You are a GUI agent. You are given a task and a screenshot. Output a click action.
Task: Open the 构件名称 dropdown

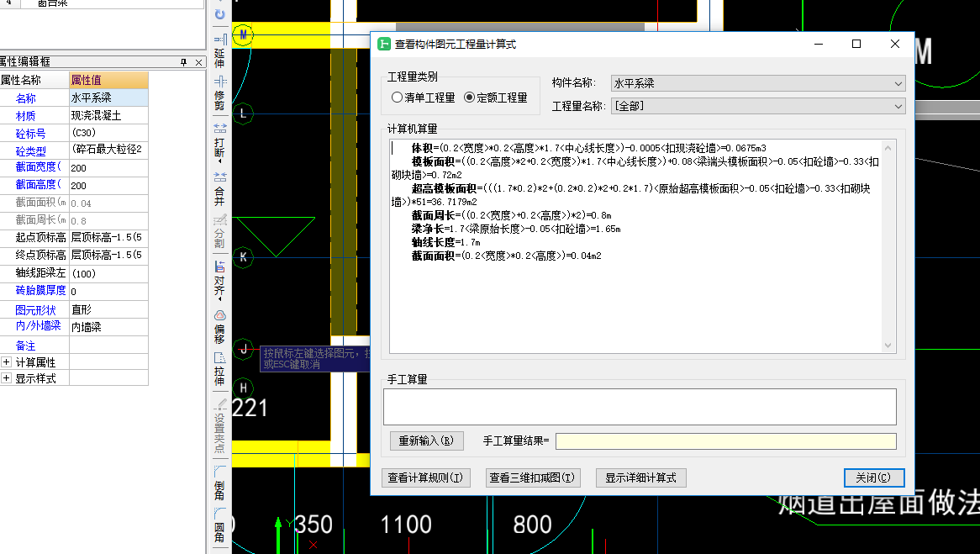(758, 83)
